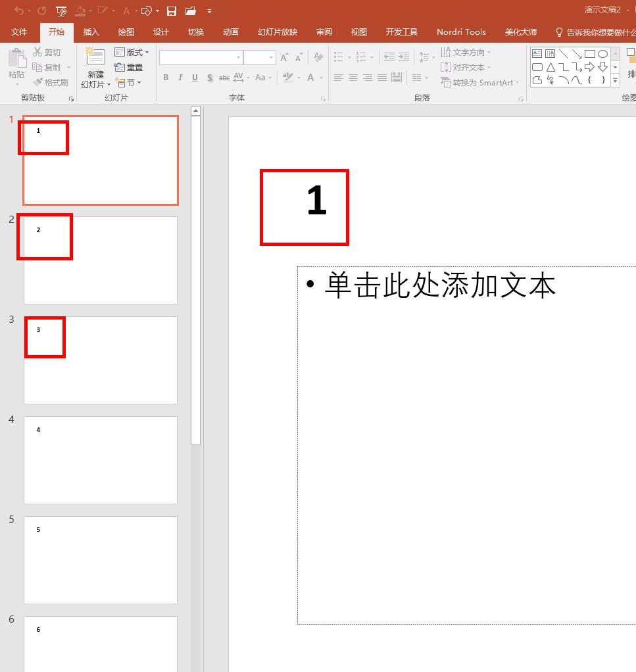636x672 pixels.
Task: Open the 节 section dropdown
Action: (130, 82)
